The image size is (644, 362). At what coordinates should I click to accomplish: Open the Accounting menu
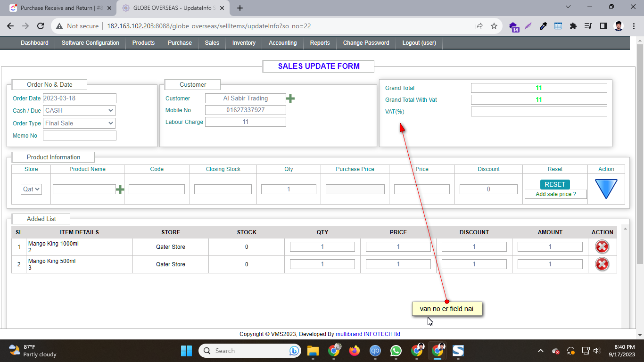pos(282,43)
